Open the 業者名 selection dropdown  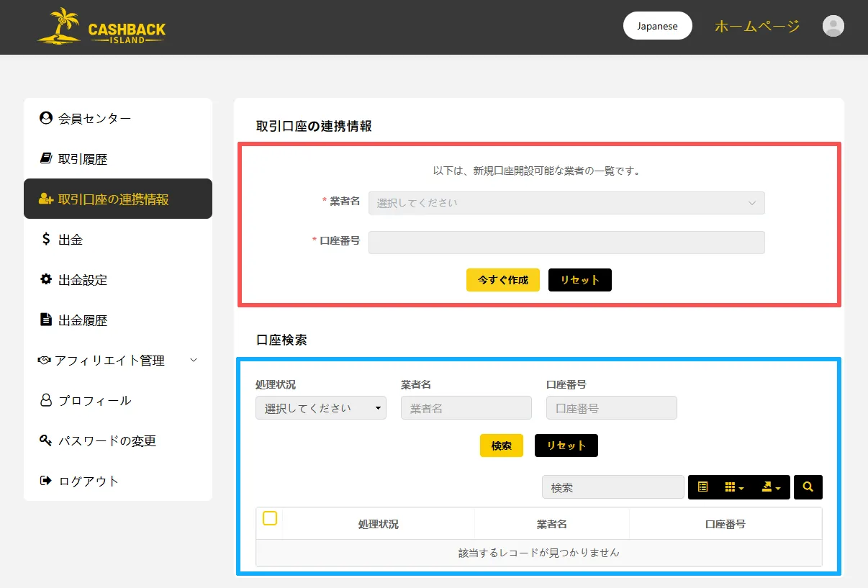click(x=566, y=203)
